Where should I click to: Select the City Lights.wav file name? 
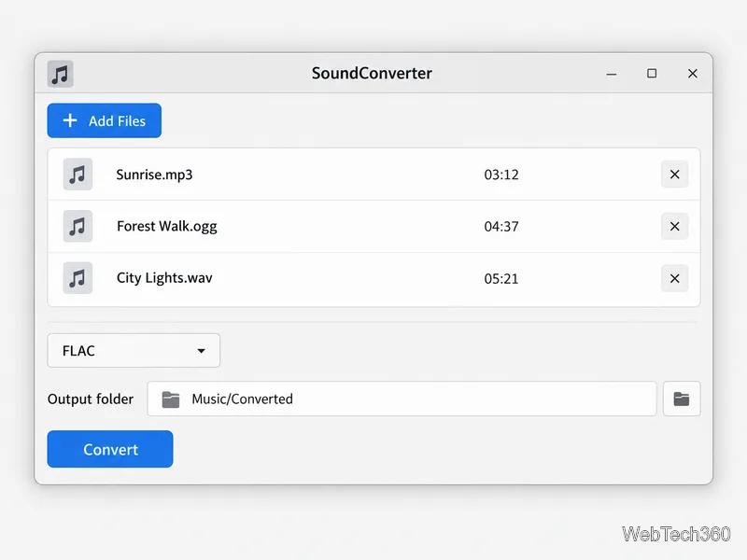tap(164, 278)
